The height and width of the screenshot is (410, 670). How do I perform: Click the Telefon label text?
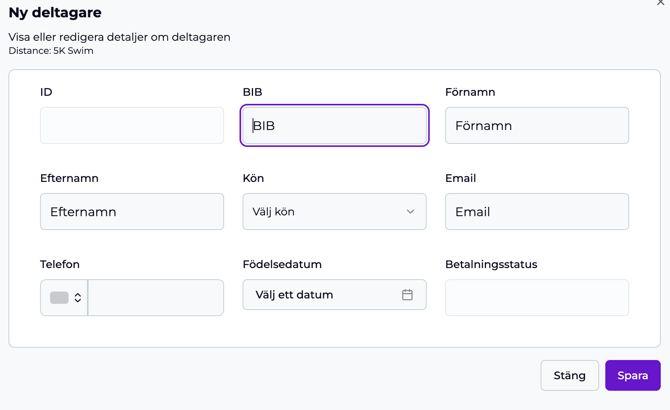point(60,265)
